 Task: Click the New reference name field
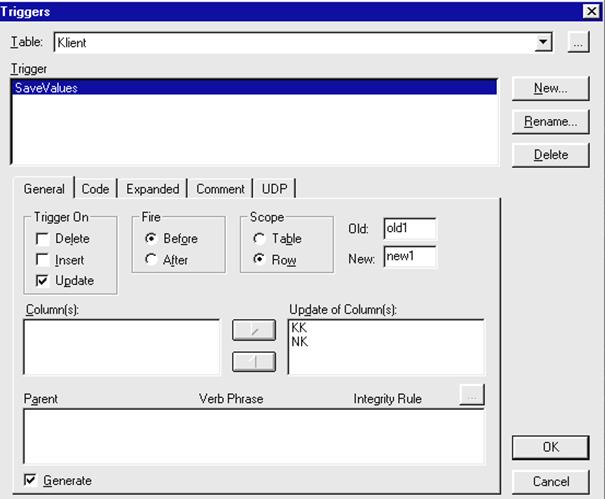410,256
